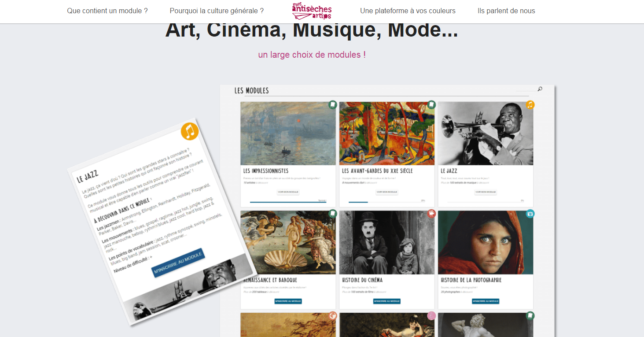The image size is (644, 337).
Task: Click the Mes Antisèches Artips logo
Action: tap(312, 11)
